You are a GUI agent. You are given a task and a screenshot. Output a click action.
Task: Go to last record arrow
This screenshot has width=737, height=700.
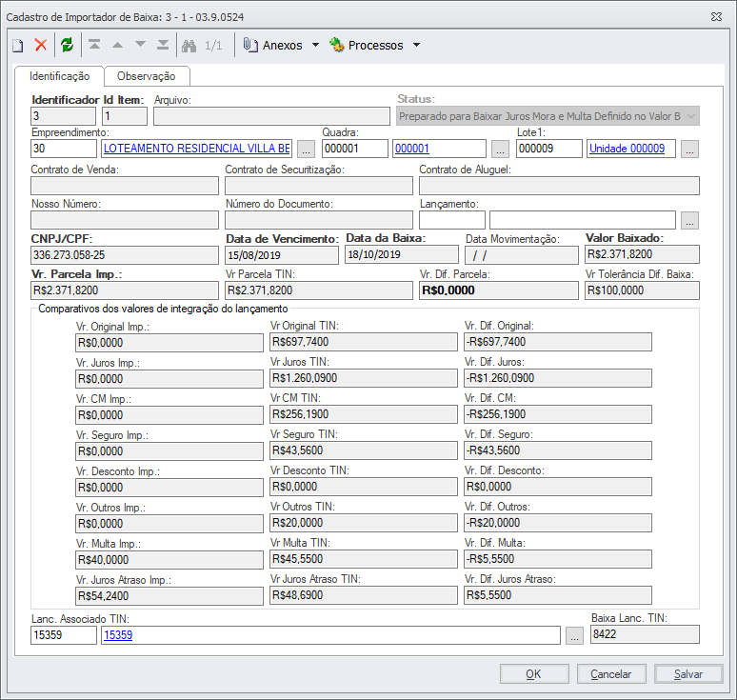tap(163, 45)
